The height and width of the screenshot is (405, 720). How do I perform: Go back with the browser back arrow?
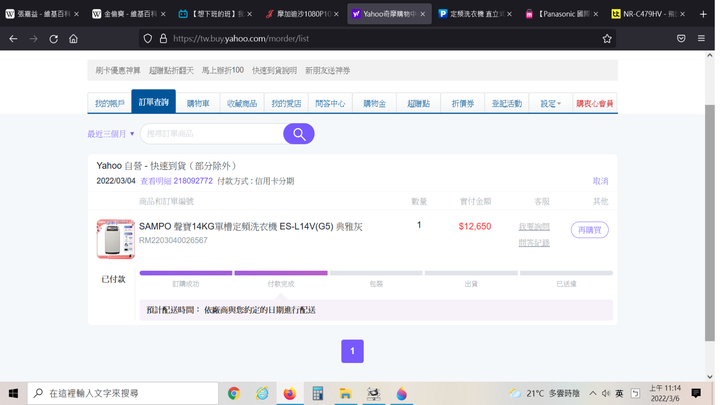[13, 39]
